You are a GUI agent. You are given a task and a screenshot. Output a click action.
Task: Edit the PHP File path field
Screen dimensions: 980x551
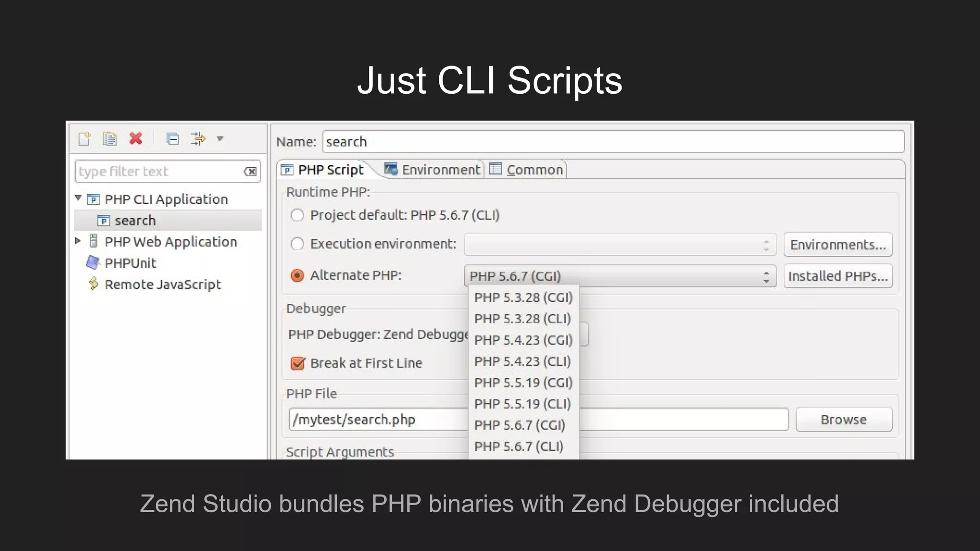539,419
